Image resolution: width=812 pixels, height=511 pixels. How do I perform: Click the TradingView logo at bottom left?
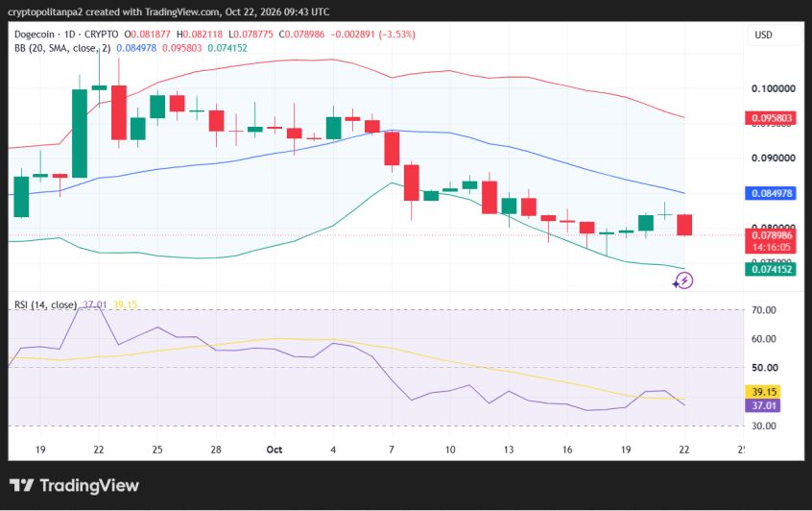pos(74,486)
